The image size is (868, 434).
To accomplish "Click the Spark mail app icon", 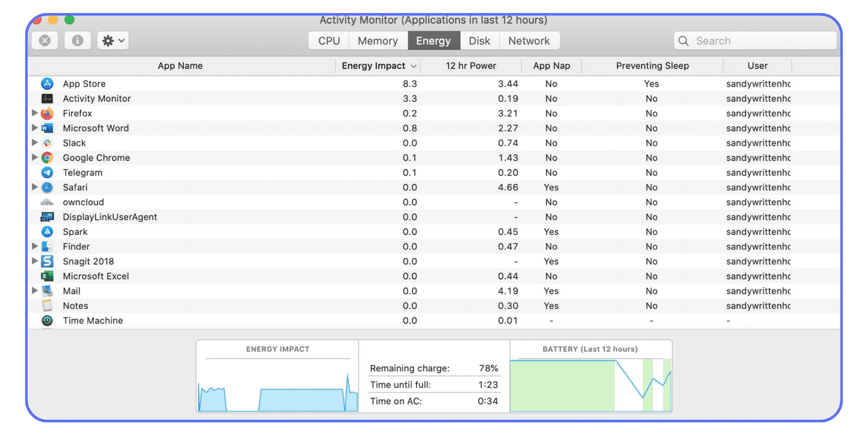I will click(x=47, y=232).
